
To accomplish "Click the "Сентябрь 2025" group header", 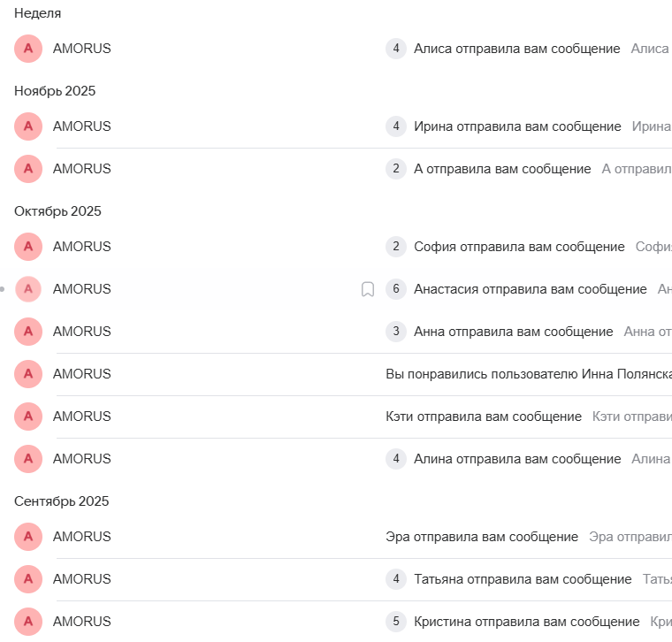I will [x=61, y=501].
